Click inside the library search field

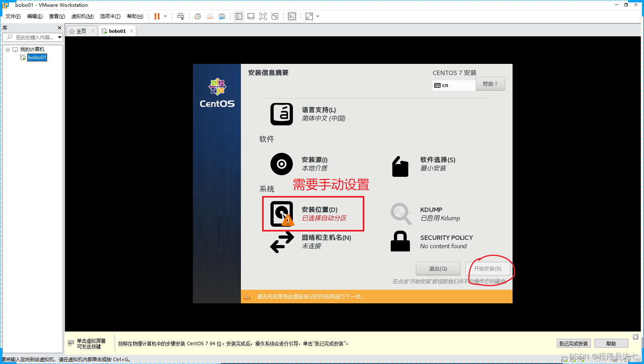[x=32, y=37]
